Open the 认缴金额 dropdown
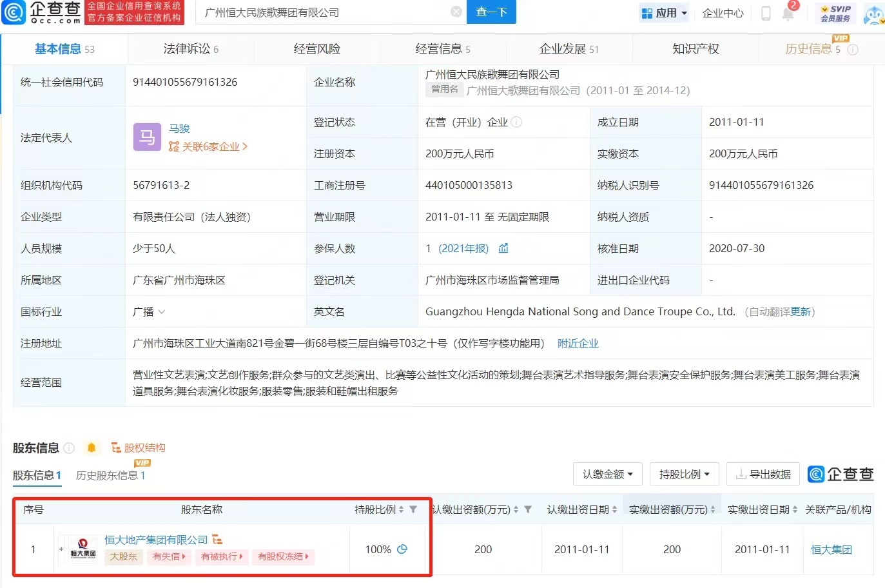This screenshot has height=588, width=885. (607, 474)
